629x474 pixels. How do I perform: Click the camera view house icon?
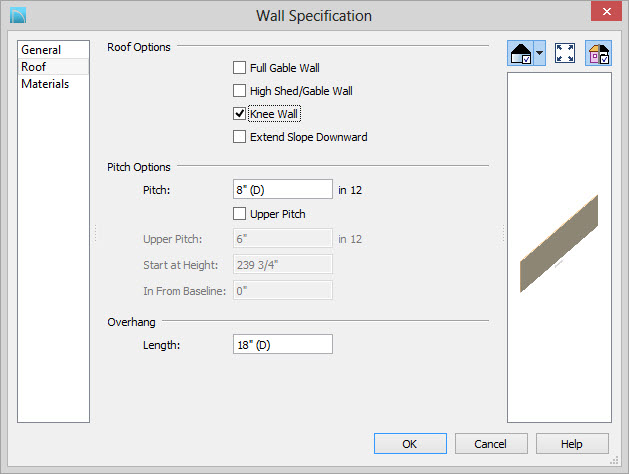click(x=520, y=53)
